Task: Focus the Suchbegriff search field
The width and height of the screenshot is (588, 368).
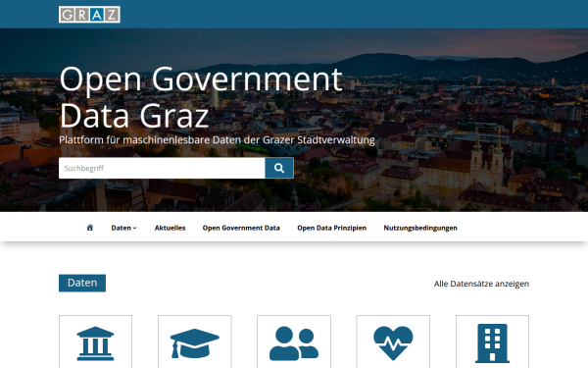Action: 162,168
